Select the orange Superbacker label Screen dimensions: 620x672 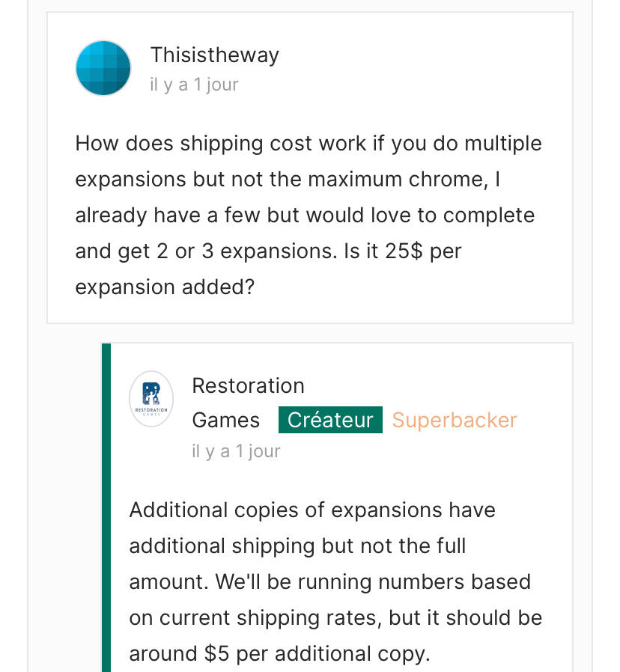pyautogui.click(x=455, y=420)
